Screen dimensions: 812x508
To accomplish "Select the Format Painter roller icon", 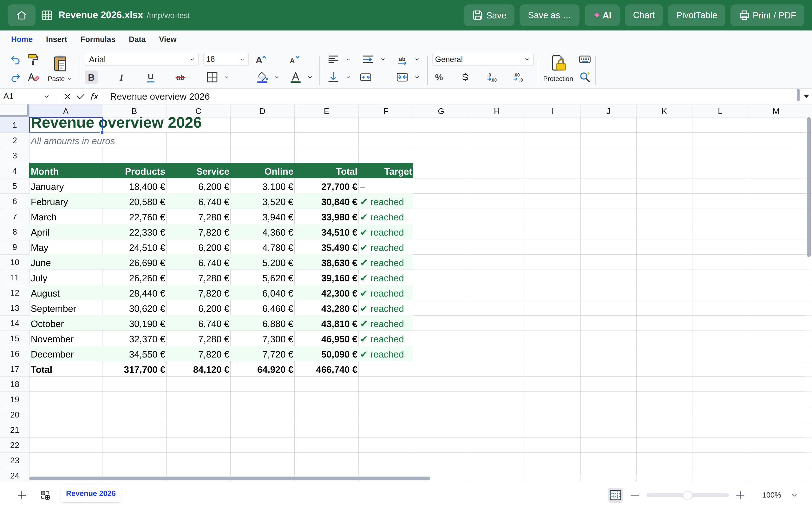I will (x=33, y=60).
